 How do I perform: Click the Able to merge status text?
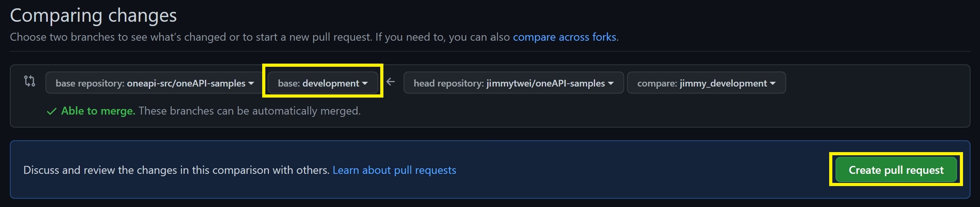98,111
